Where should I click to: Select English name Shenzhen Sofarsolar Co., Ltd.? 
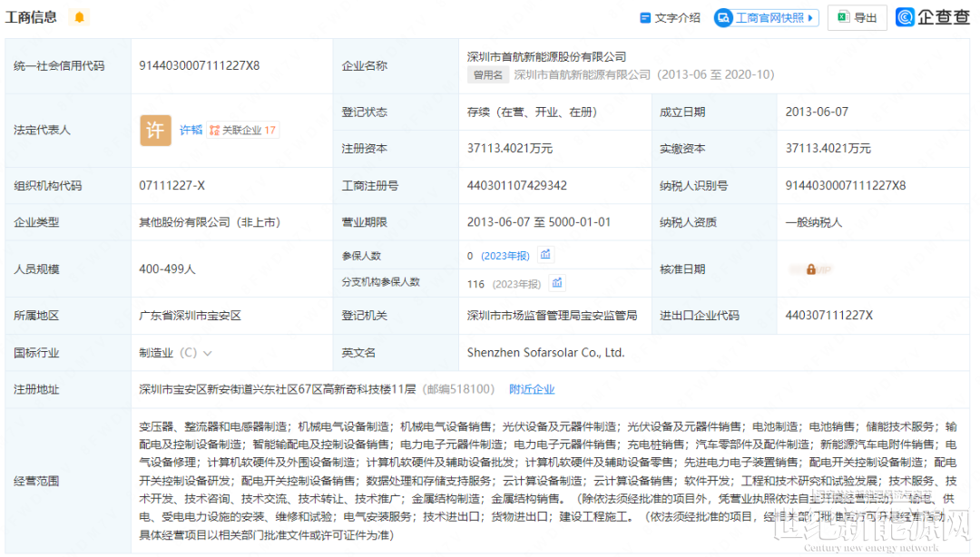point(545,353)
